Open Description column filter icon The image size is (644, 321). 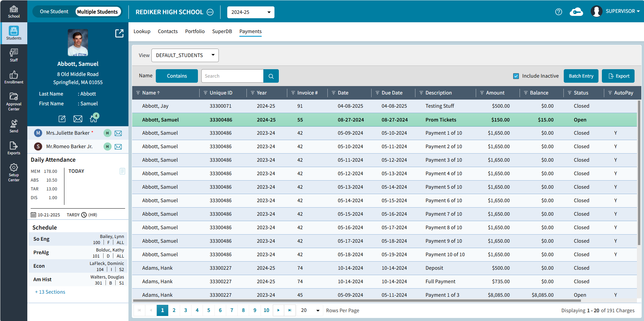click(421, 93)
